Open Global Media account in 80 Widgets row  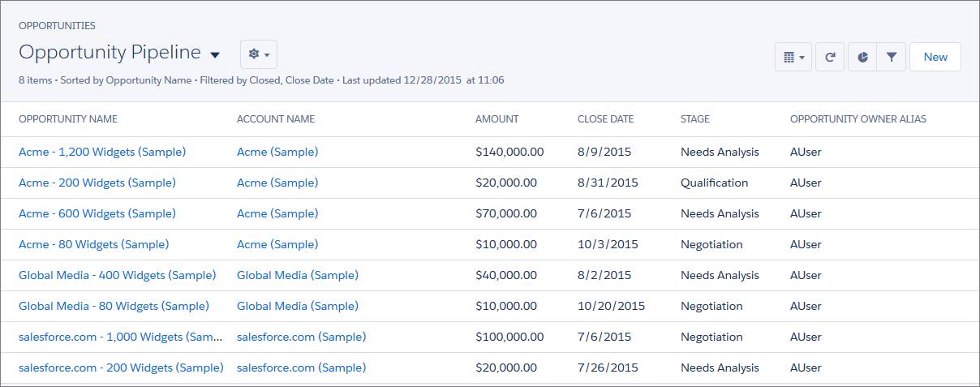(x=298, y=306)
